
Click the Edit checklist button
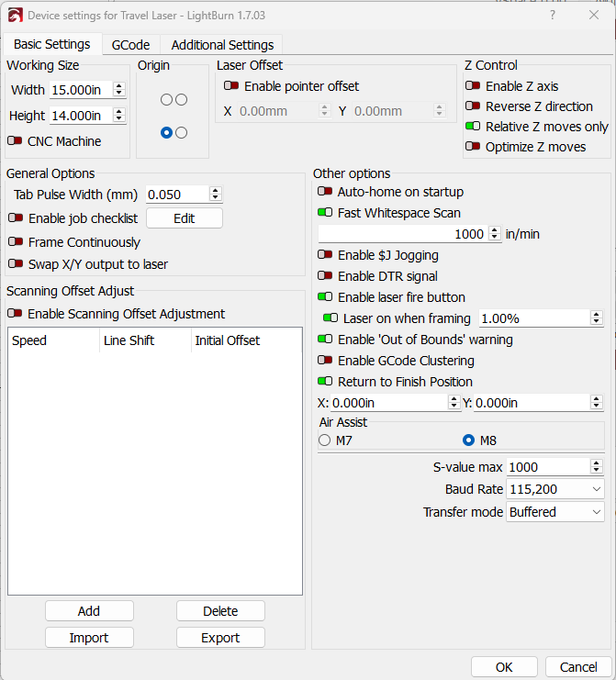[x=185, y=218]
